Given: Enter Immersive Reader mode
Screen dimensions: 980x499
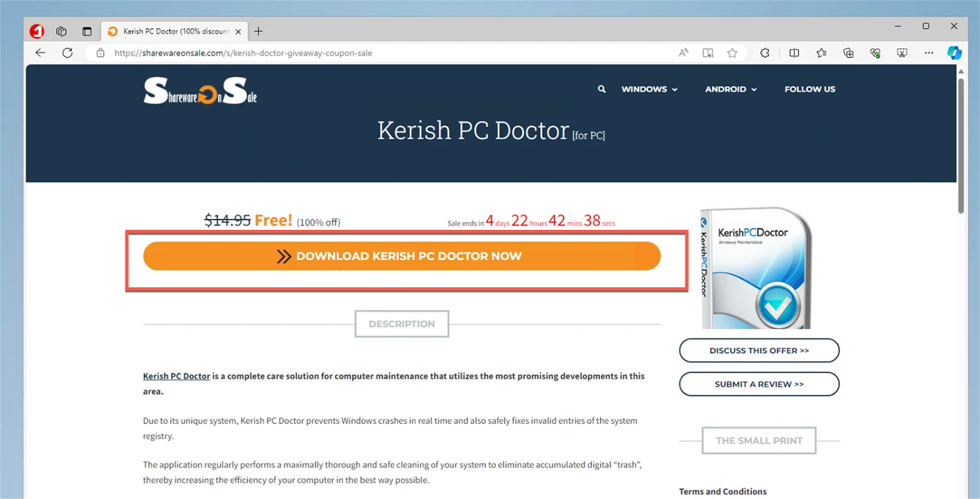Looking at the screenshot, I should tap(708, 53).
